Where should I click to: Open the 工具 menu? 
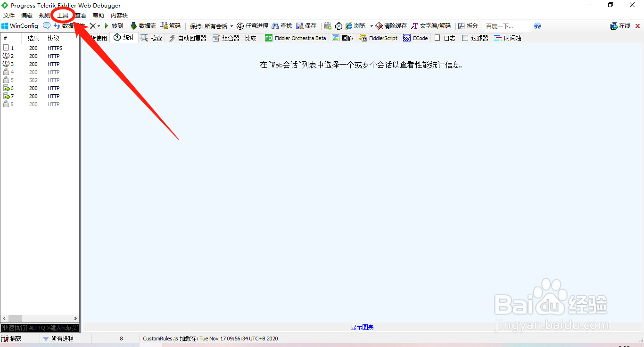tap(63, 16)
